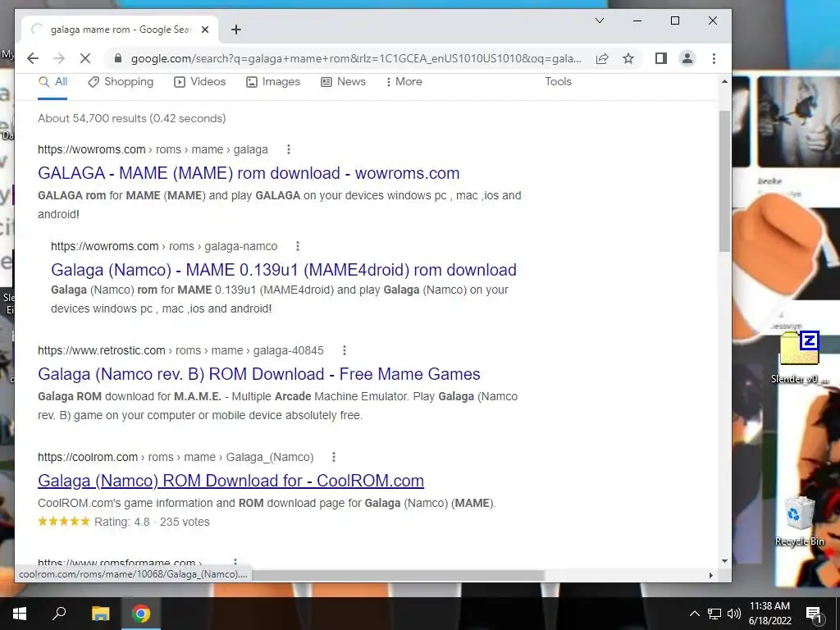Open Chrome's three-dot menu
Viewport: 840px width, 630px height.
(x=714, y=58)
